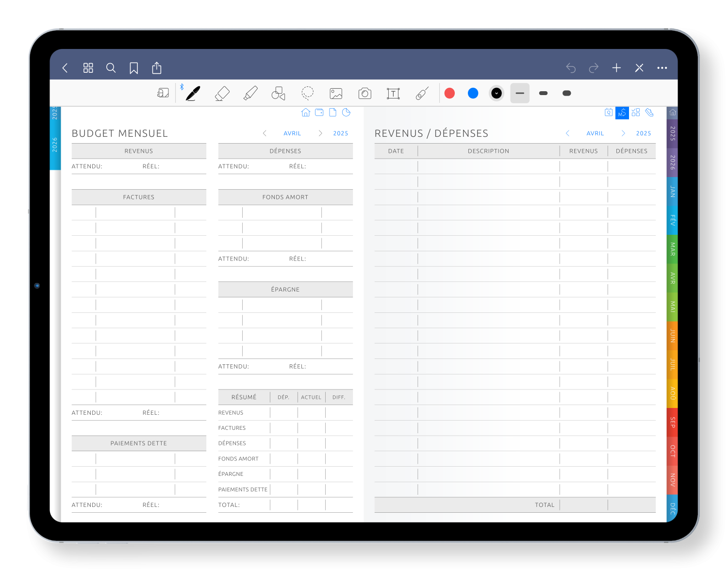This screenshot has height=570, width=728.
Task: Select the Pen tool
Action: point(193,93)
